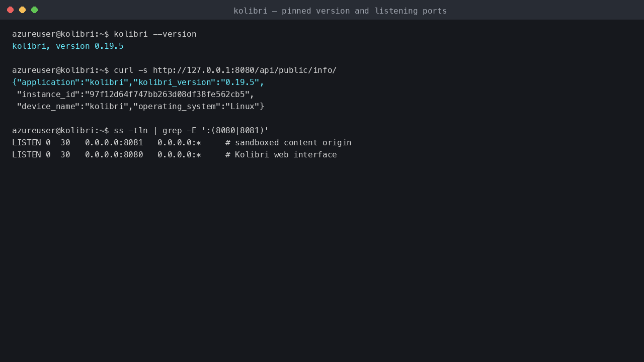The height and width of the screenshot is (362, 644).
Task: Click the 'kolibri --version' command
Action: (x=155, y=34)
